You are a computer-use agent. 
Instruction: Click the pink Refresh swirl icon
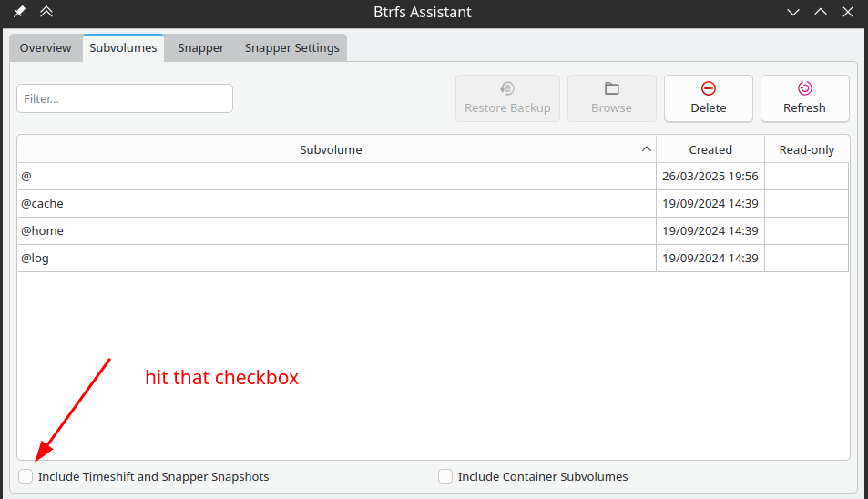804,88
